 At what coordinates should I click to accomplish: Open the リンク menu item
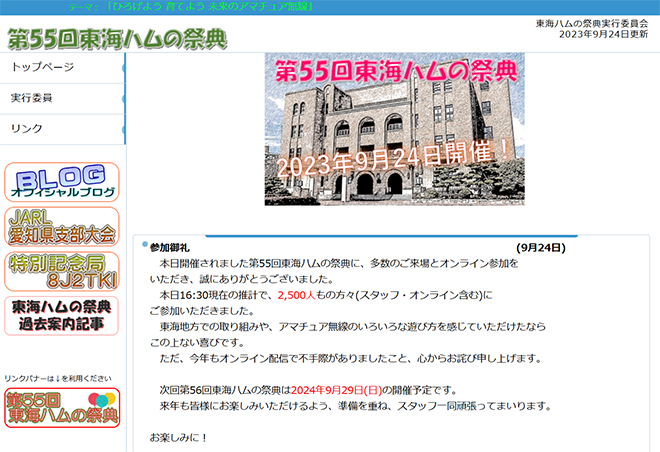[x=63, y=129]
